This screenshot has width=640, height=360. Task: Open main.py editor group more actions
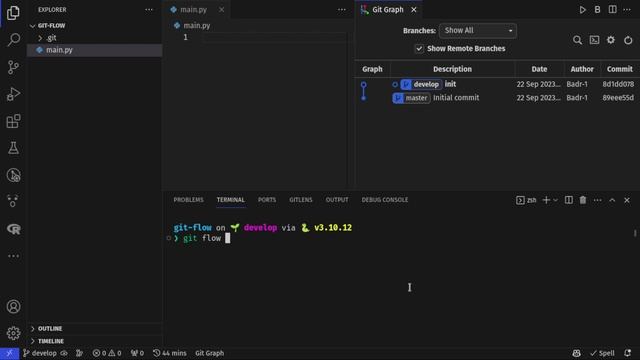click(342, 9)
